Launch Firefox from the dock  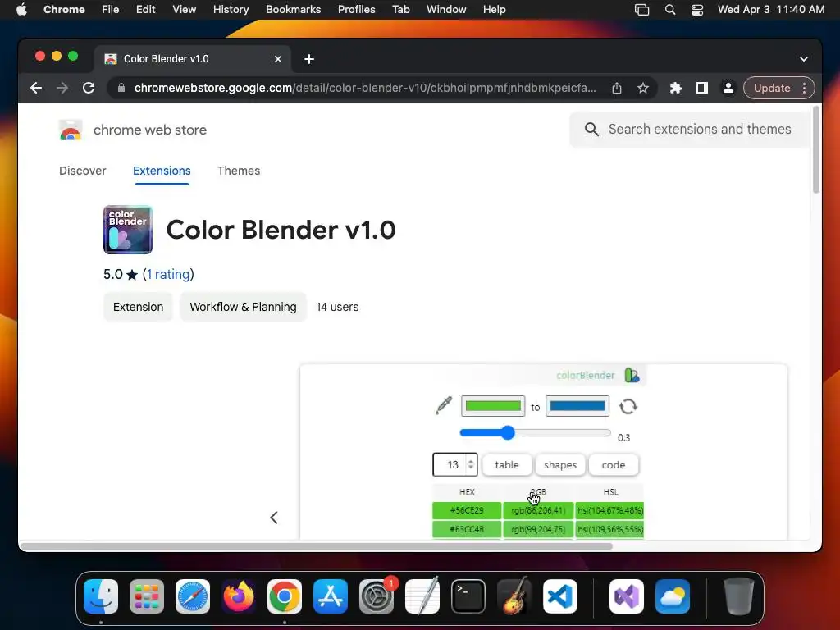(239, 596)
